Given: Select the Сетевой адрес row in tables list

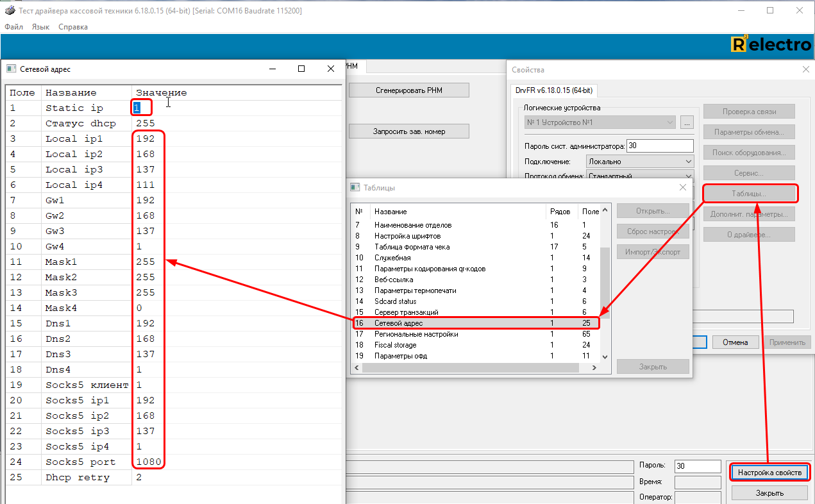Looking at the screenshot, I should (x=449, y=323).
